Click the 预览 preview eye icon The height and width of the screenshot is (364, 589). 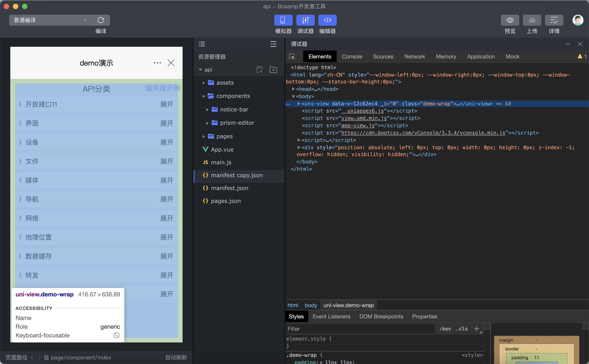(510, 20)
